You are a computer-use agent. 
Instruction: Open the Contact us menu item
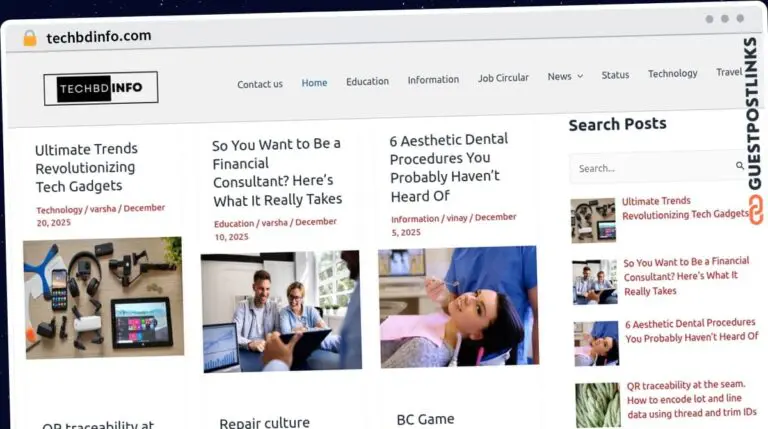pos(259,84)
